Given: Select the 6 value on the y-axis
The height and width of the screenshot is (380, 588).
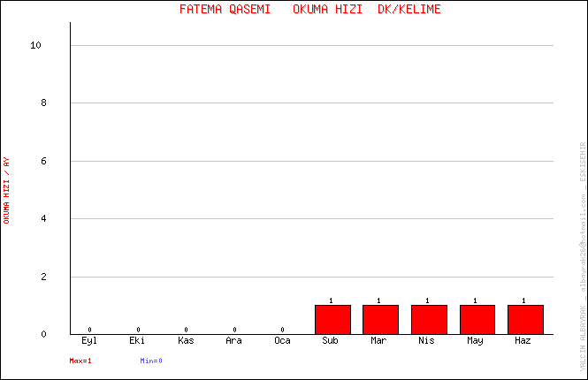Looking at the screenshot, I should [42, 161].
